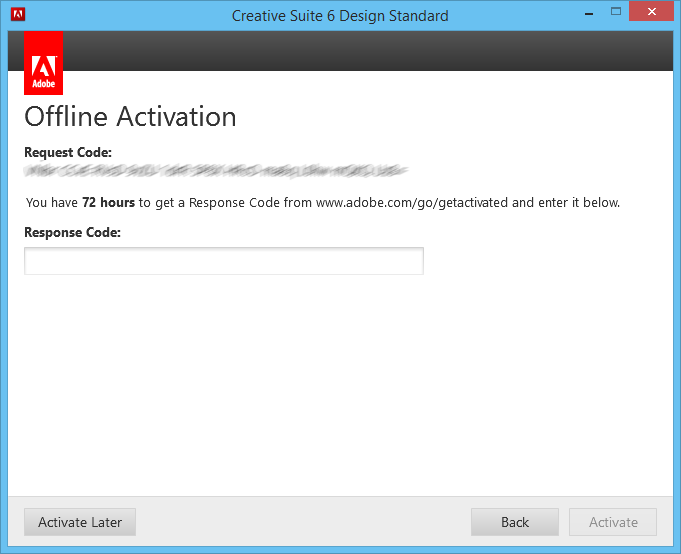Minimize the Creative Suite 6 window
Viewport: 681px width, 554px height.
point(589,13)
